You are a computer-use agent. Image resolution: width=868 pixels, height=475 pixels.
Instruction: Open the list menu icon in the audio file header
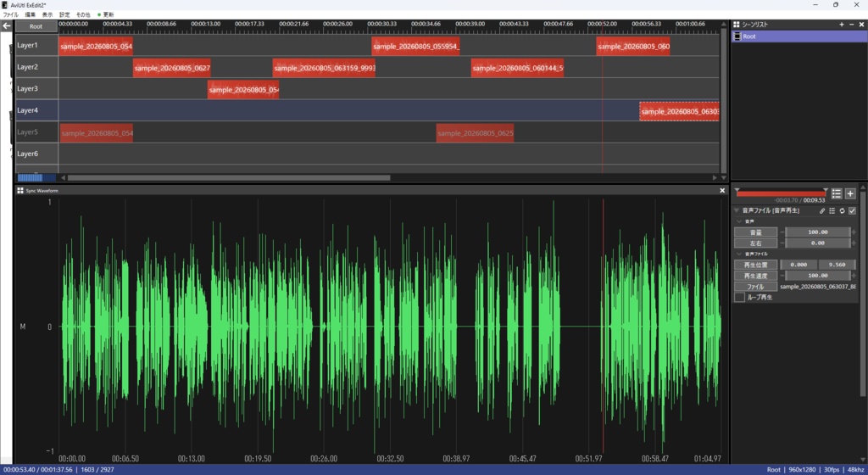(832, 210)
